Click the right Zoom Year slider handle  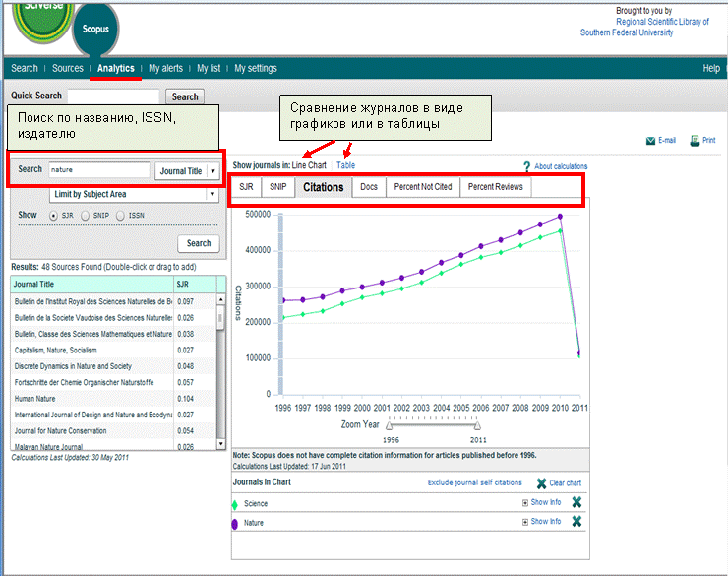[x=477, y=425]
